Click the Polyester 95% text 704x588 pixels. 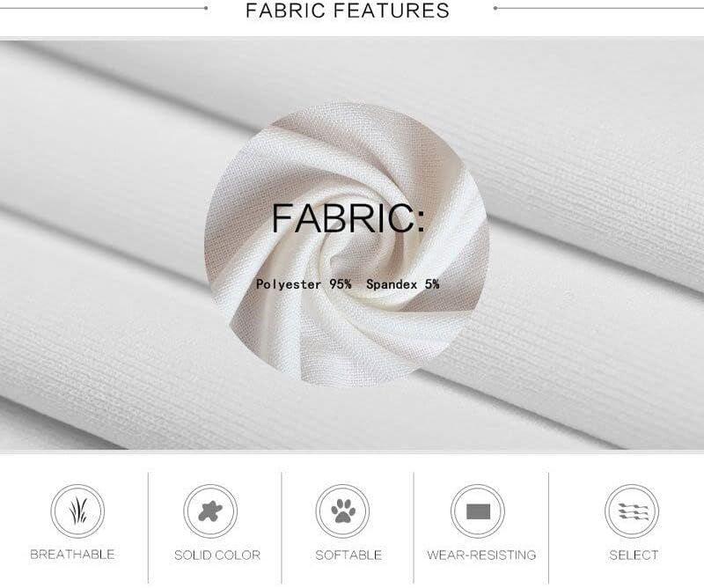click(304, 284)
